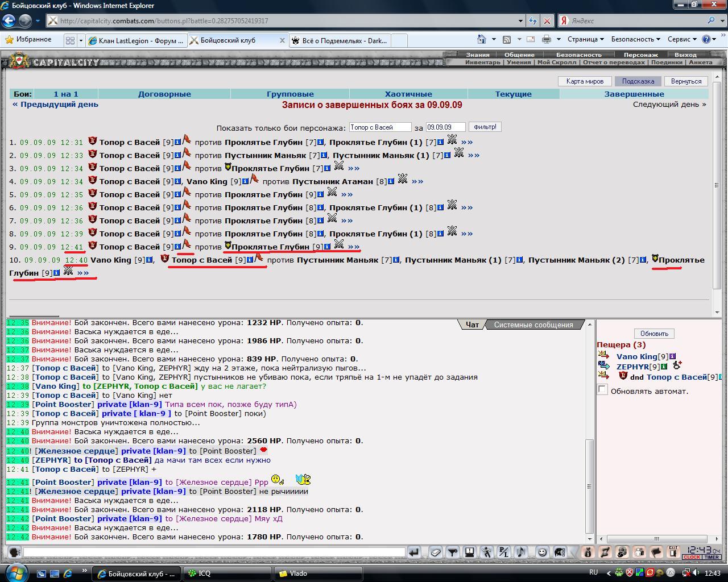
Task: Click the private message arrow icon beside ZEPHYR
Action: [x=604, y=367]
